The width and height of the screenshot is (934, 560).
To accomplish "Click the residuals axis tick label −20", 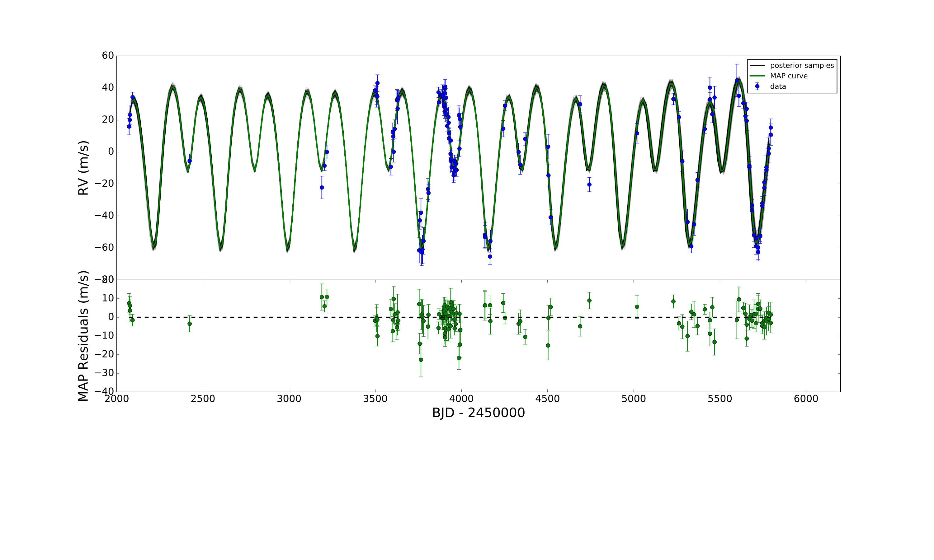I will point(104,354).
